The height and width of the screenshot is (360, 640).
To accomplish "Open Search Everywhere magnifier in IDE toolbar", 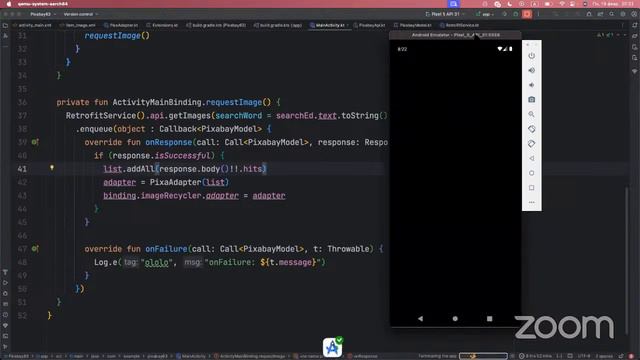I will (x=611, y=14).
